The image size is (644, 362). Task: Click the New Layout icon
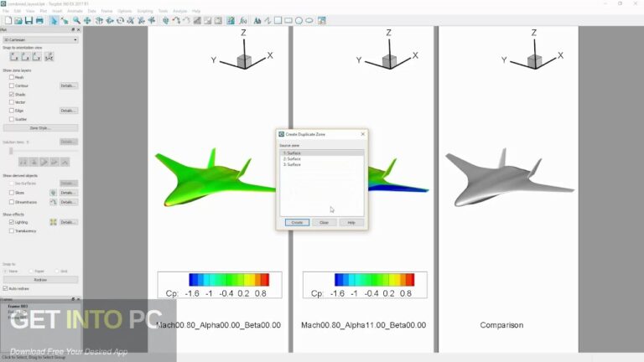[8, 20]
